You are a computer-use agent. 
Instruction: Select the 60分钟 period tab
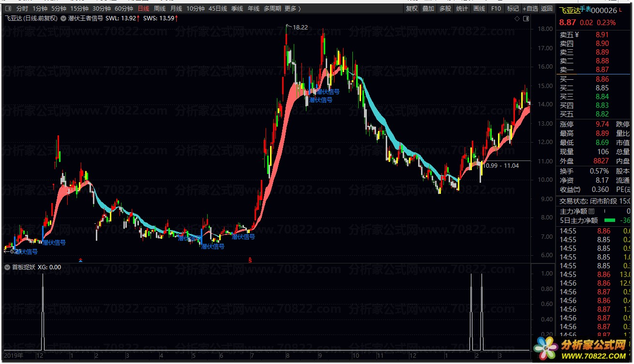[124, 8]
